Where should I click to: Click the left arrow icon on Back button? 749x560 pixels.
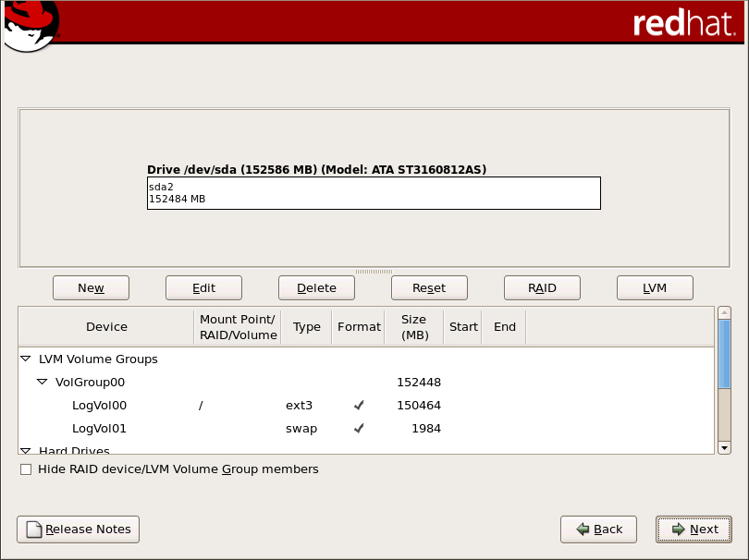pos(583,529)
